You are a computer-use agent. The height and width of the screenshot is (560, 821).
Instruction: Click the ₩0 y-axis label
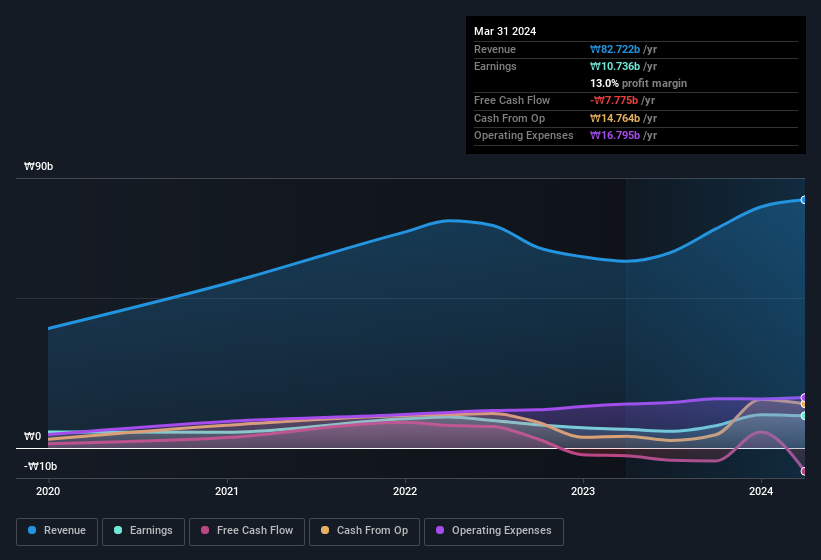(x=32, y=436)
